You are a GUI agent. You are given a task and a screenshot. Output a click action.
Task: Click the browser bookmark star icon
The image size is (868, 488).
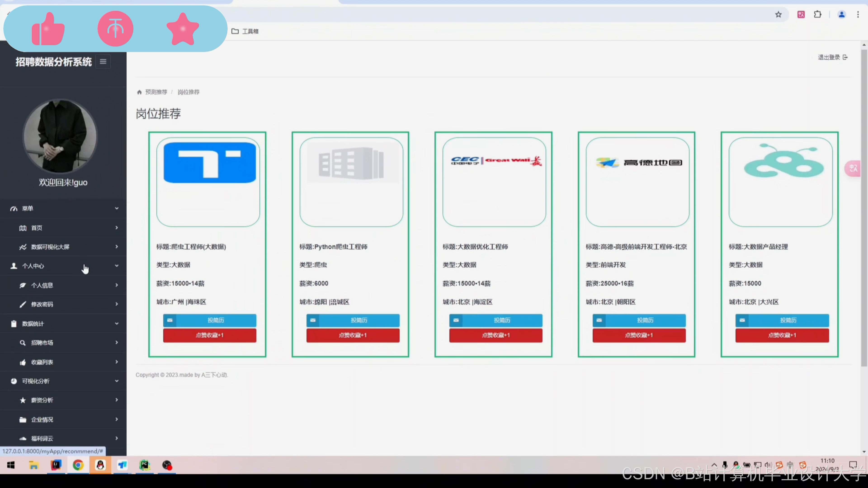pos(778,14)
